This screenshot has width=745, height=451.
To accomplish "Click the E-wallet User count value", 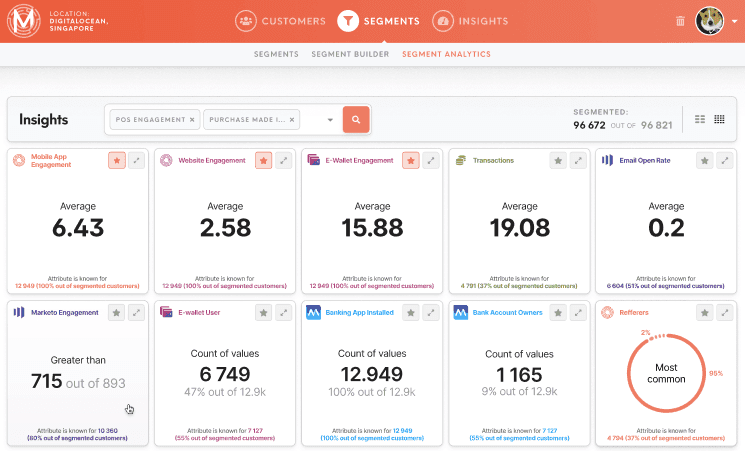I will click(x=226, y=375).
